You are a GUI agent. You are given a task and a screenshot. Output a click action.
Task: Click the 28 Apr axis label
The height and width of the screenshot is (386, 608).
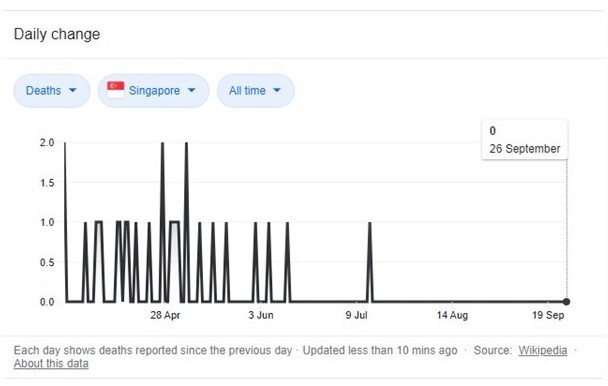pyautogui.click(x=165, y=315)
